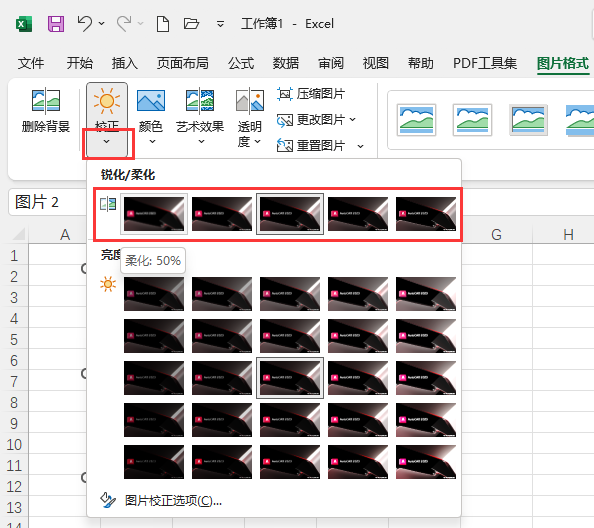This screenshot has height=528, width=594.
Task: Create a new blank workbook icon
Action: 163,24
